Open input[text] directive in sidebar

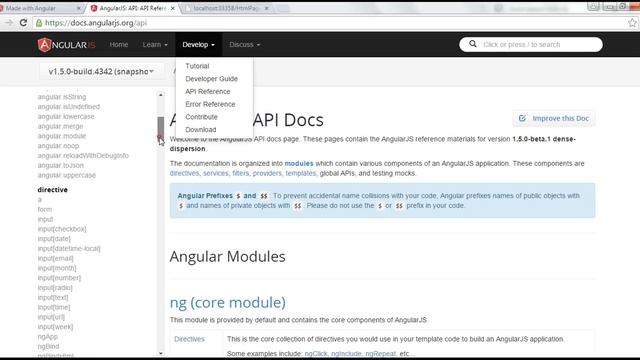(x=53, y=298)
